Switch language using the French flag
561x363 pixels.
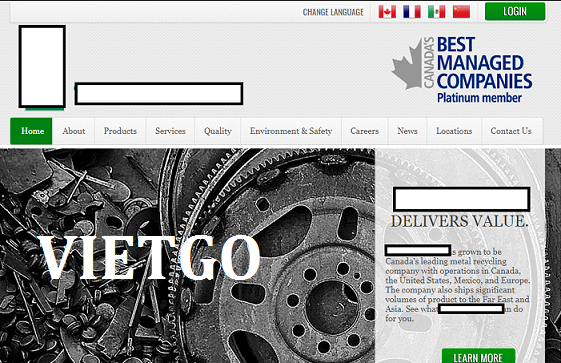point(412,12)
